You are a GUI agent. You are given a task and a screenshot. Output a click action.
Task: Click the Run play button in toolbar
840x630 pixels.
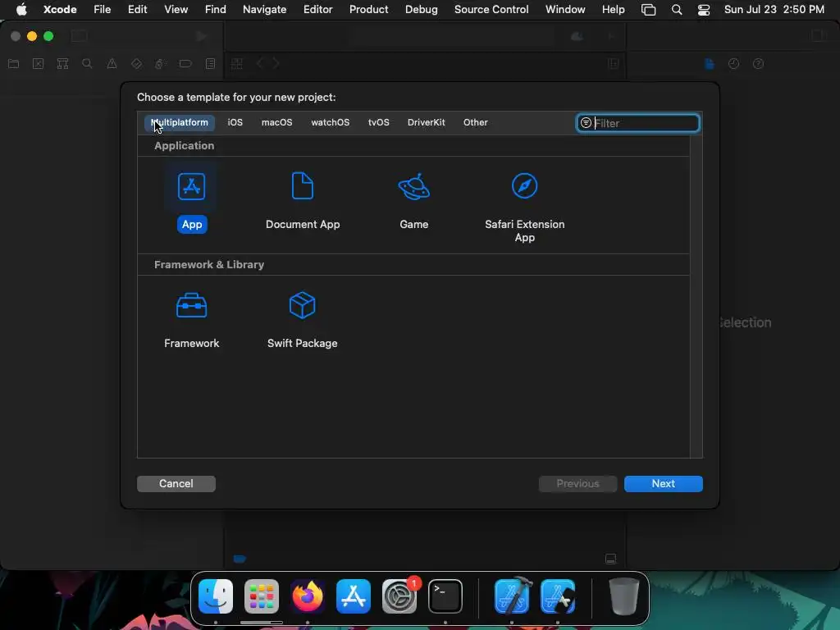coord(202,36)
